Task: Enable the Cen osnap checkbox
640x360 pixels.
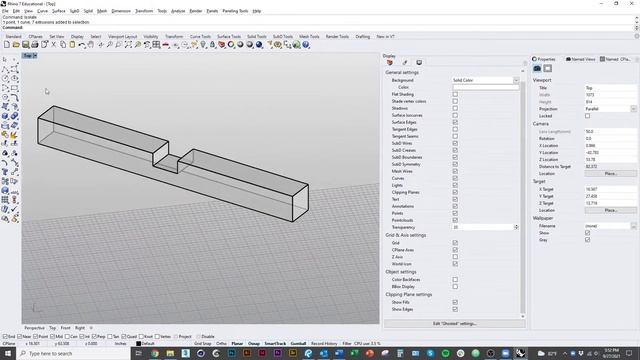Action: click(67, 337)
